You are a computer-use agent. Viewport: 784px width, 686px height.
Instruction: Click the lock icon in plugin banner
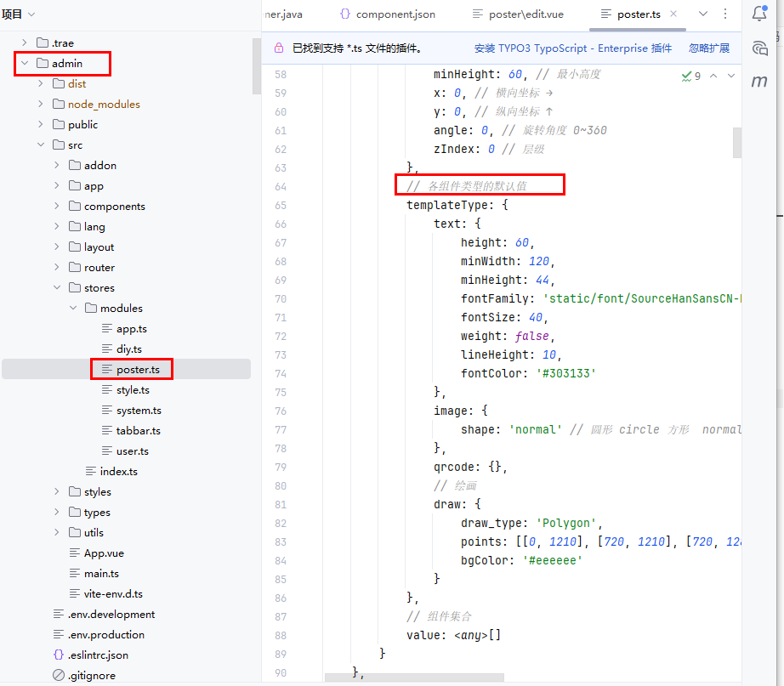pyautogui.click(x=279, y=48)
